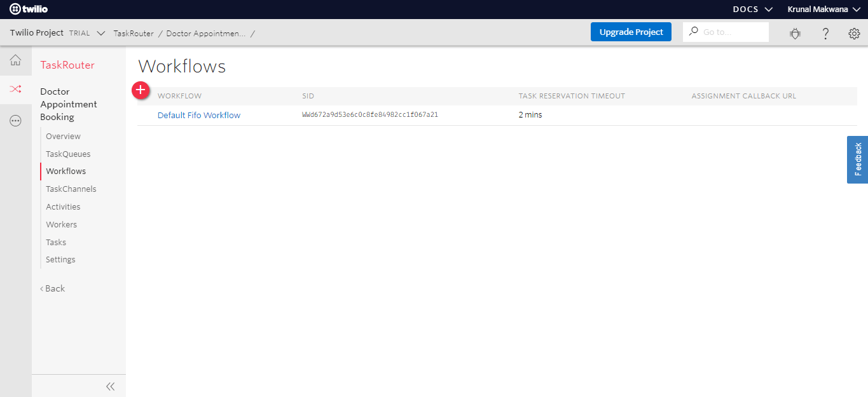Create a new workflow with the plus icon
Viewport: 868px width, 397px height.
click(x=141, y=90)
